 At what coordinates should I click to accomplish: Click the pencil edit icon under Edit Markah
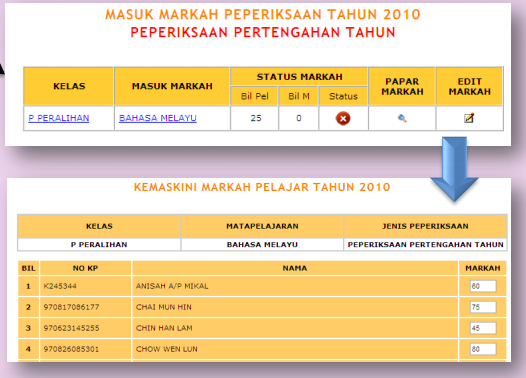coord(469,118)
